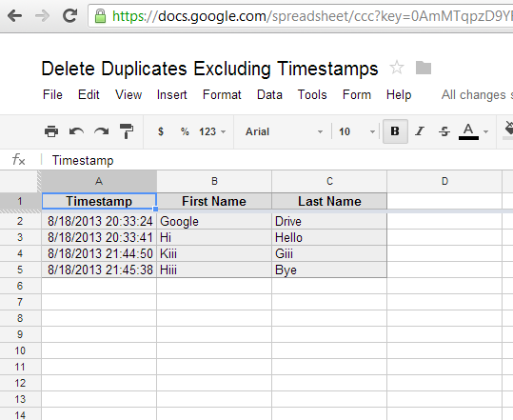This screenshot has width=513, height=420.
Task: Select the cell containing Drive
Action: [x=329, y=221]
